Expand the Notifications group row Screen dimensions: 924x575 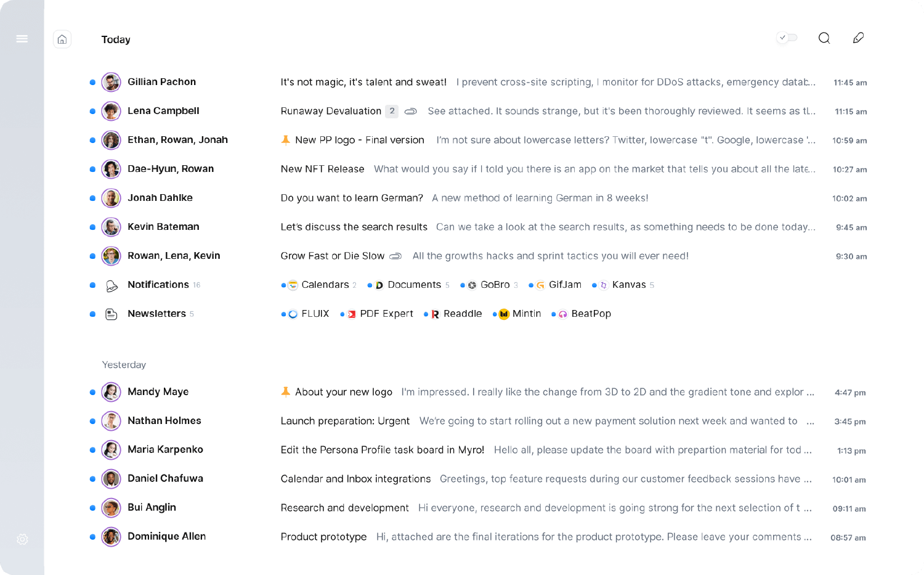point(158,285)
